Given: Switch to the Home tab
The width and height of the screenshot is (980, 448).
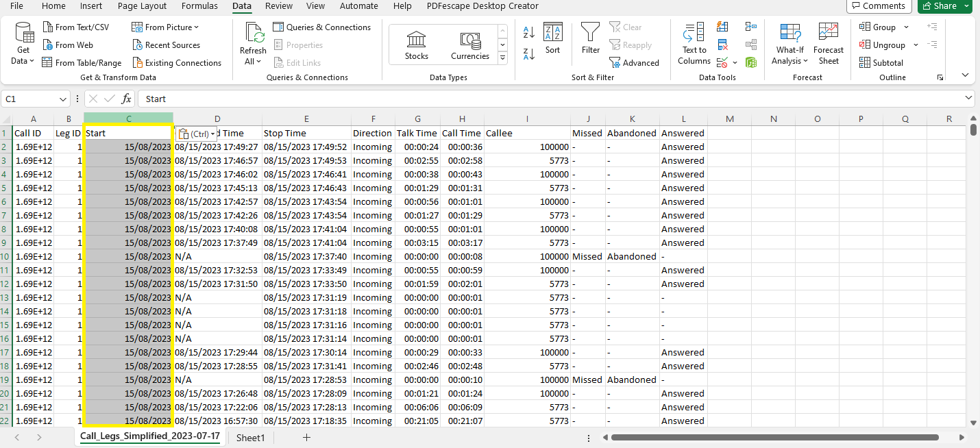Looking at the screenshot, I should 53,6.
